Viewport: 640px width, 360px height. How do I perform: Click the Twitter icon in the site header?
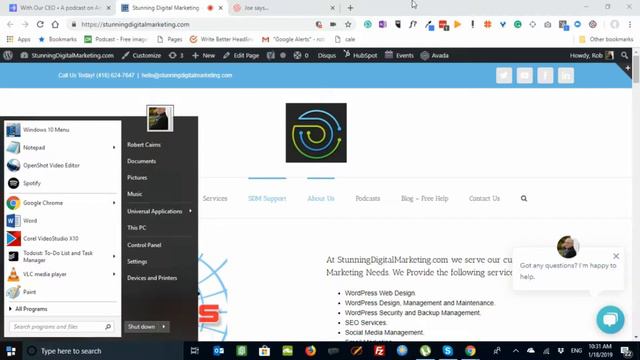click(x=504, y=76)
